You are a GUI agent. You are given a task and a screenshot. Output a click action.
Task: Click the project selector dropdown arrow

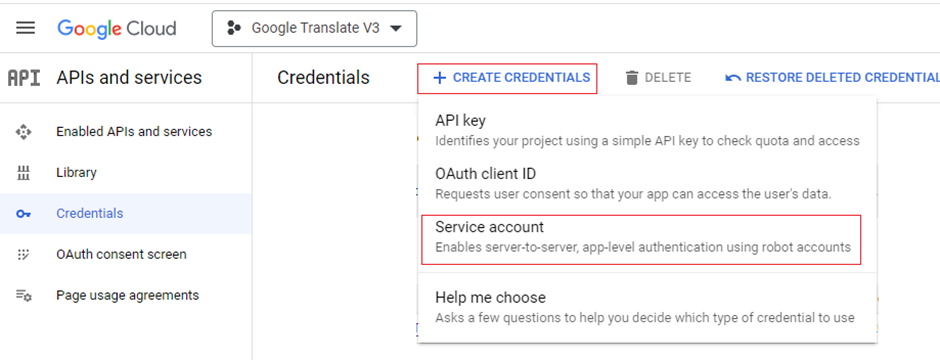pos(395,29)
